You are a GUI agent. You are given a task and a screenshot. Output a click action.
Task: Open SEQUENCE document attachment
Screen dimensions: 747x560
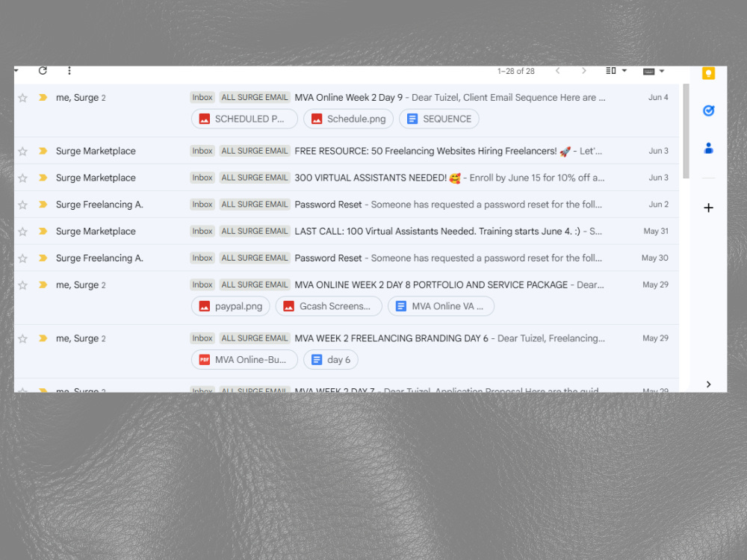(439, 119)
